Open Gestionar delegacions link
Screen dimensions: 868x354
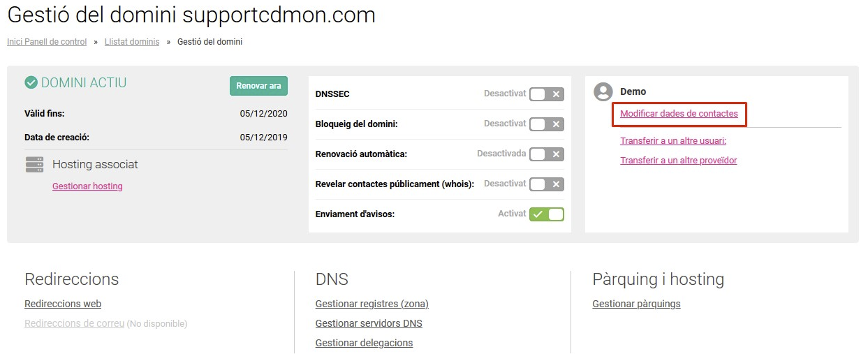tap(364, 343)
